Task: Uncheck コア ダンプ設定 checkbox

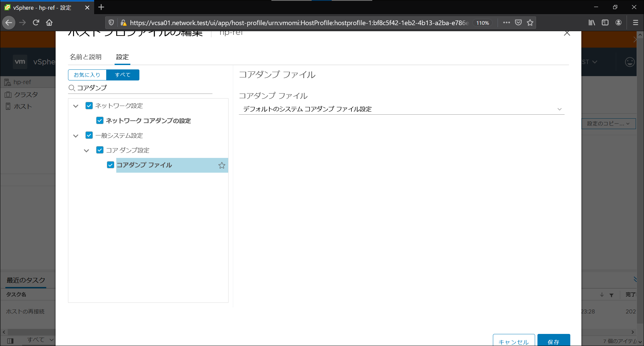Action: 100,150
